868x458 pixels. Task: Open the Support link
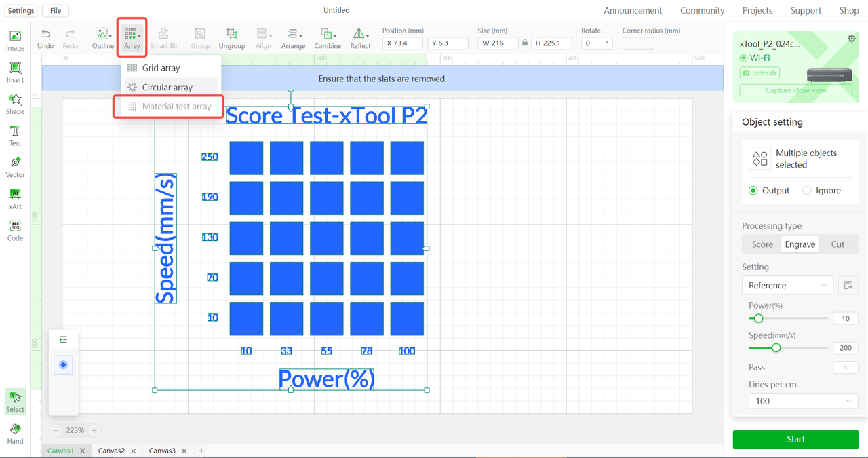(x=806, y=11)
